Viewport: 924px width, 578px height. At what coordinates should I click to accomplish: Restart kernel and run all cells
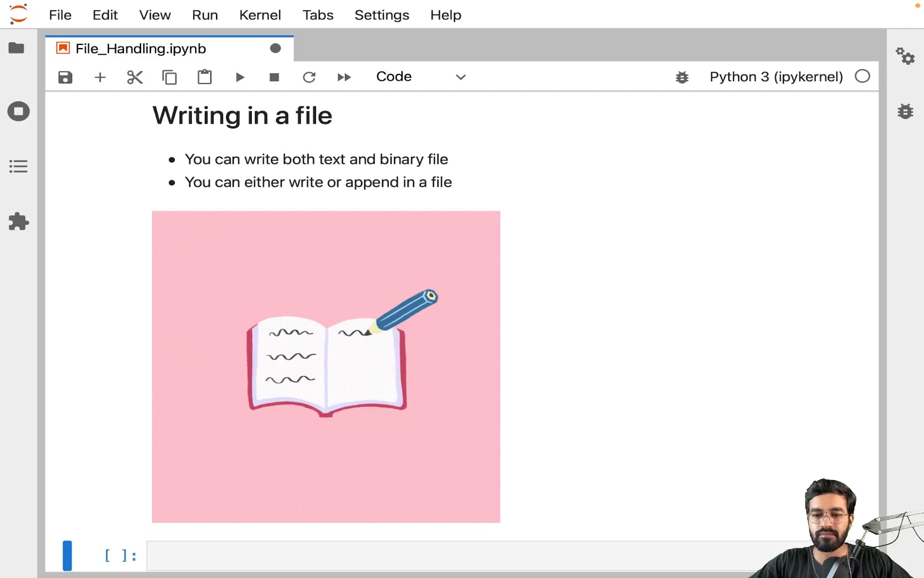pos(344,77)
